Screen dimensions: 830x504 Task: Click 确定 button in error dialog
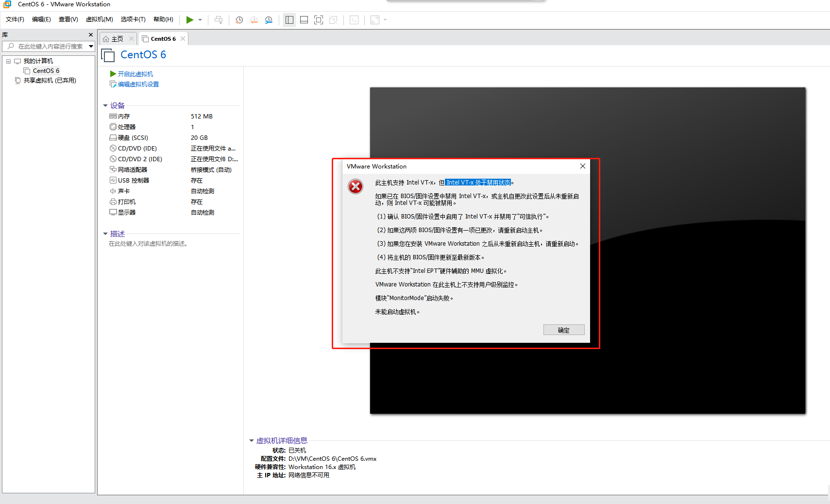tap(564, 330)
